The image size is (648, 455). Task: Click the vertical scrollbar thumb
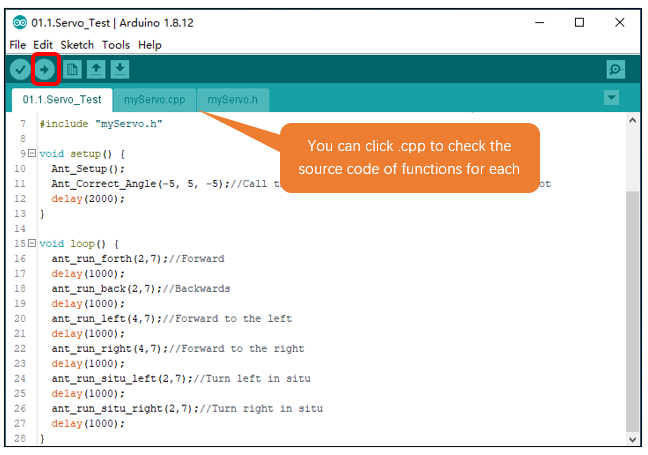coord(632,311)
